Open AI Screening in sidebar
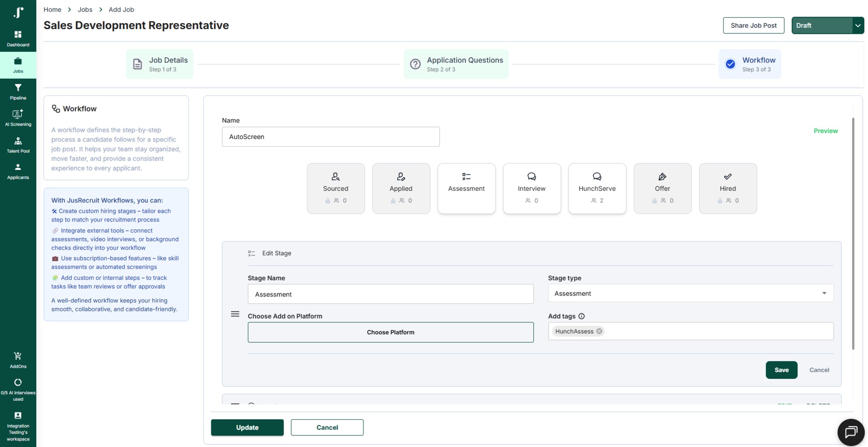The height and width of the screenshot is (447, 868). [18, 118]
